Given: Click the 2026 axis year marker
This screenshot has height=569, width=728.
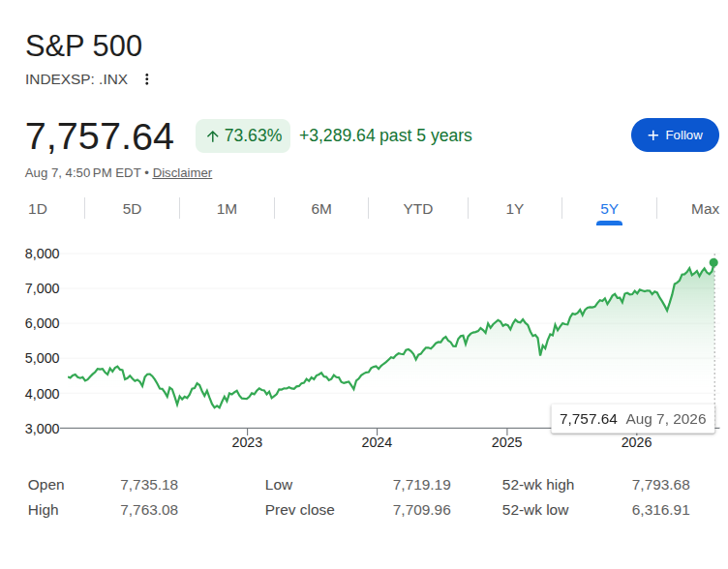Looking at the screenshot, I should click(636, 442).
